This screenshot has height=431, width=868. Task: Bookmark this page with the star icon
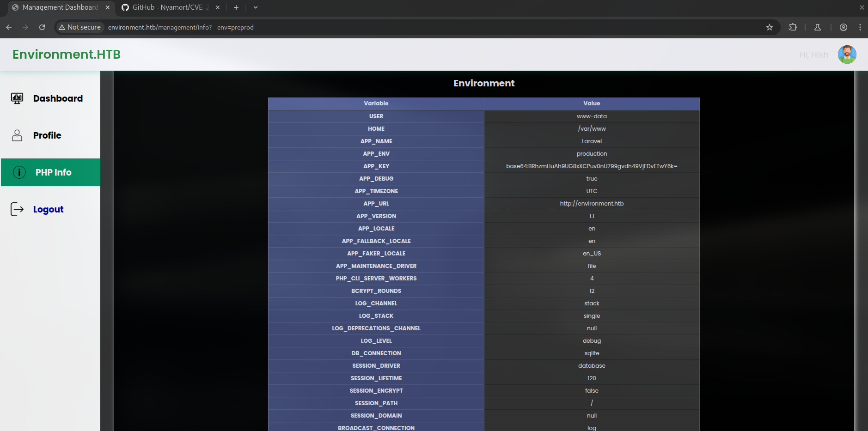click(x=770, y=27)
